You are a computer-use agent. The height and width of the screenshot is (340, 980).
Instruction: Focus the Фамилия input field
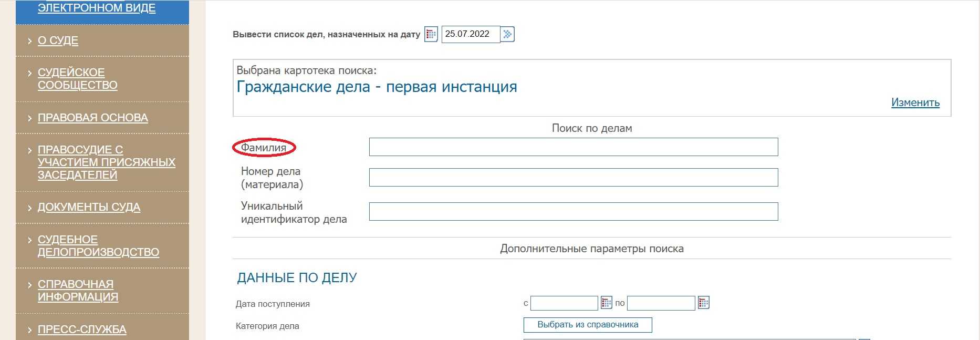click(574, 147)
